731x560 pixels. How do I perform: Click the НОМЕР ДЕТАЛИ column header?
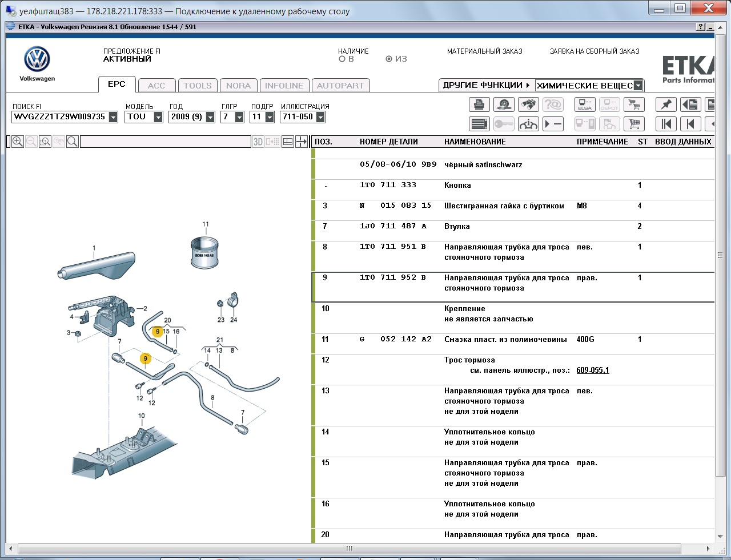389,142
